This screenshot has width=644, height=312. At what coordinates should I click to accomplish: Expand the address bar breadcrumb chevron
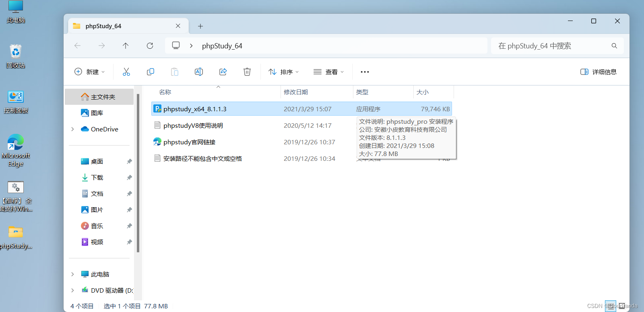click(x=191, y=46)
